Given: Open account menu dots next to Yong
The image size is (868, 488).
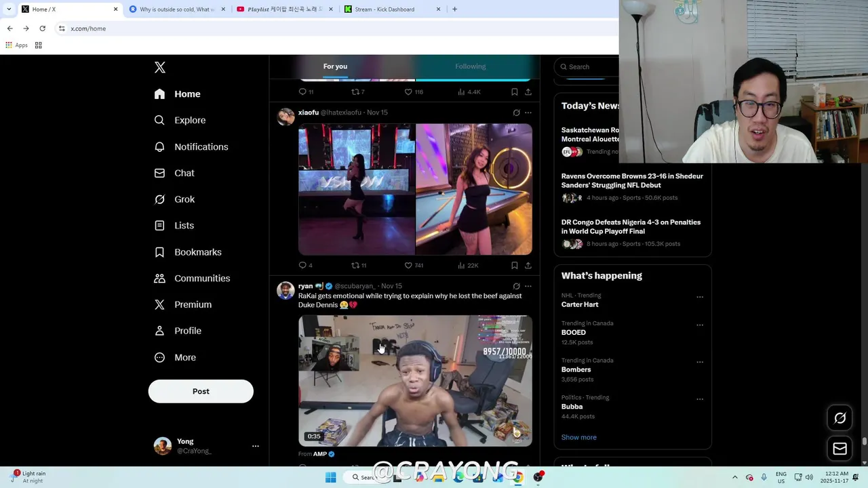Looking at the screenshot, I should point(256,446).
